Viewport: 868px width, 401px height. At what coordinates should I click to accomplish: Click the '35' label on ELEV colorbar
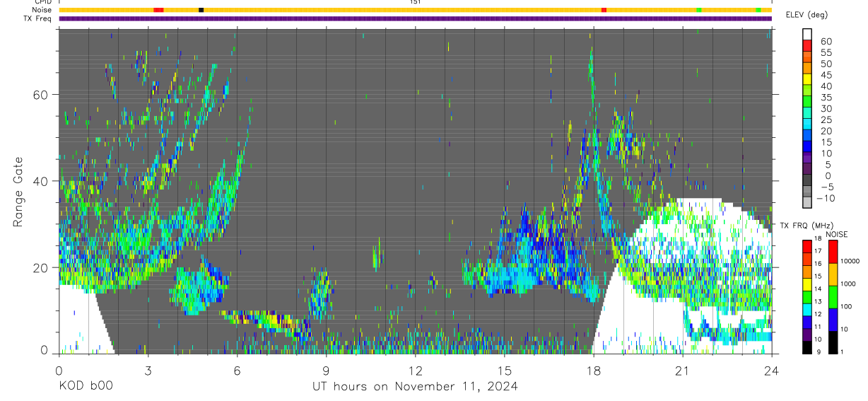tap(826, 98)
